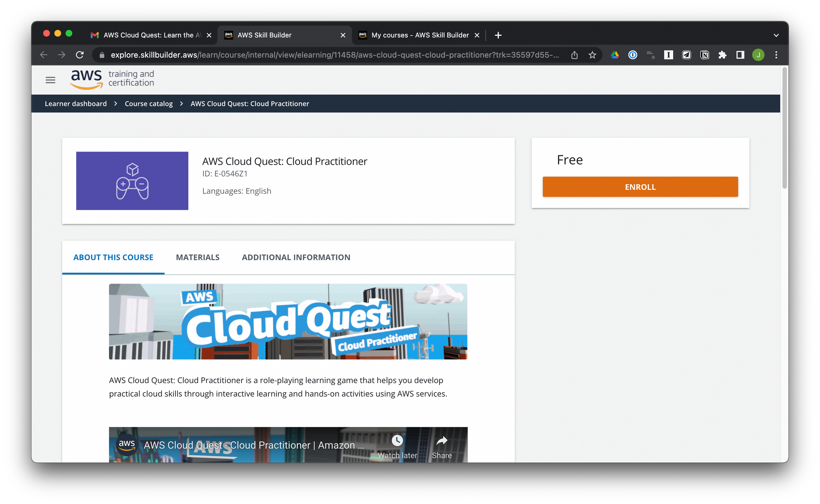
Task: Click the AWS training and certification logo
Action: click(112, 79)
